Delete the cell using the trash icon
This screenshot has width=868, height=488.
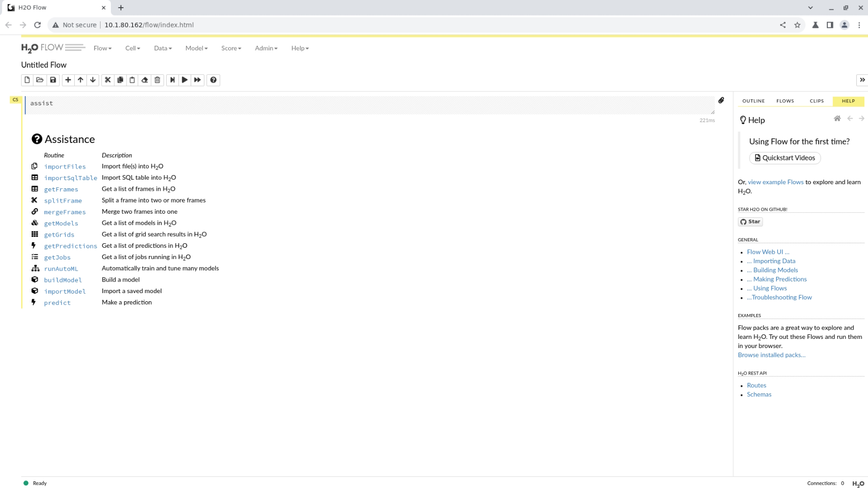[x=157, y=80]
